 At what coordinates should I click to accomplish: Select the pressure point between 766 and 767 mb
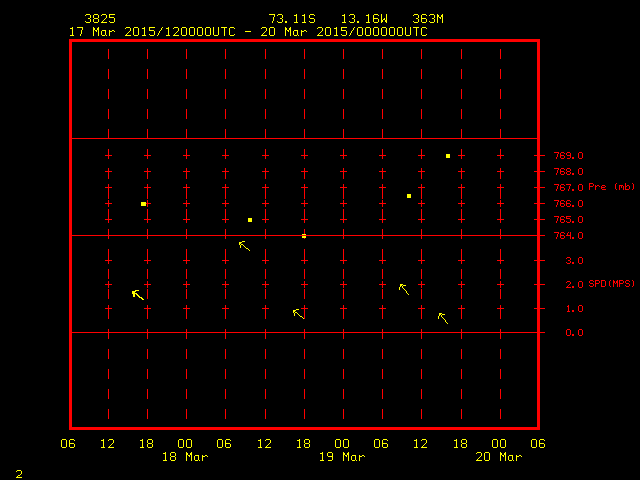point(409,196)
